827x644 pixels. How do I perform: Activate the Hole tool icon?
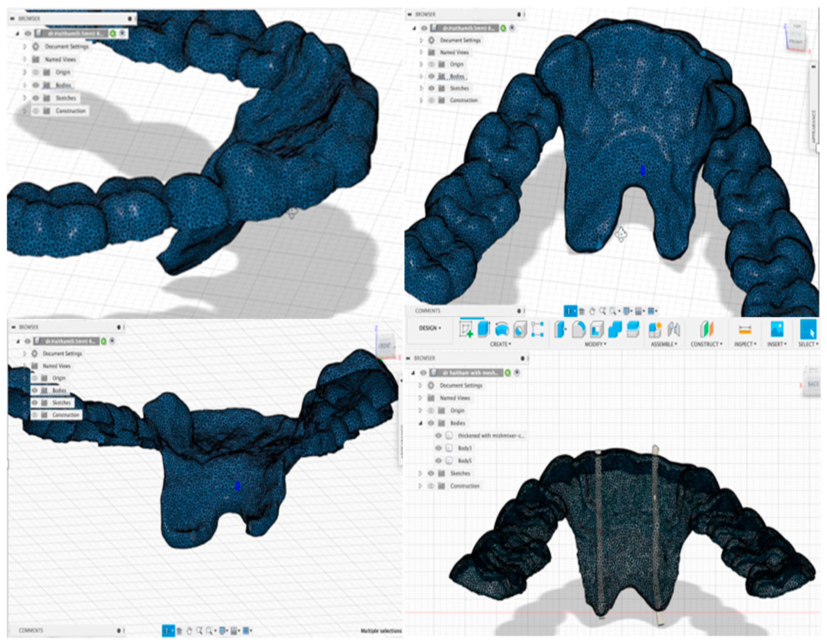[520, 330]
